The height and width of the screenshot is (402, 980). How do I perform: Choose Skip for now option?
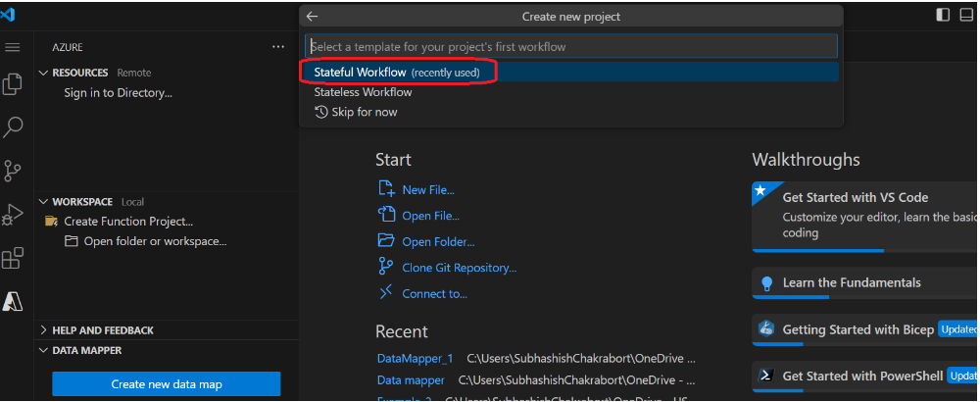[570, 112]
